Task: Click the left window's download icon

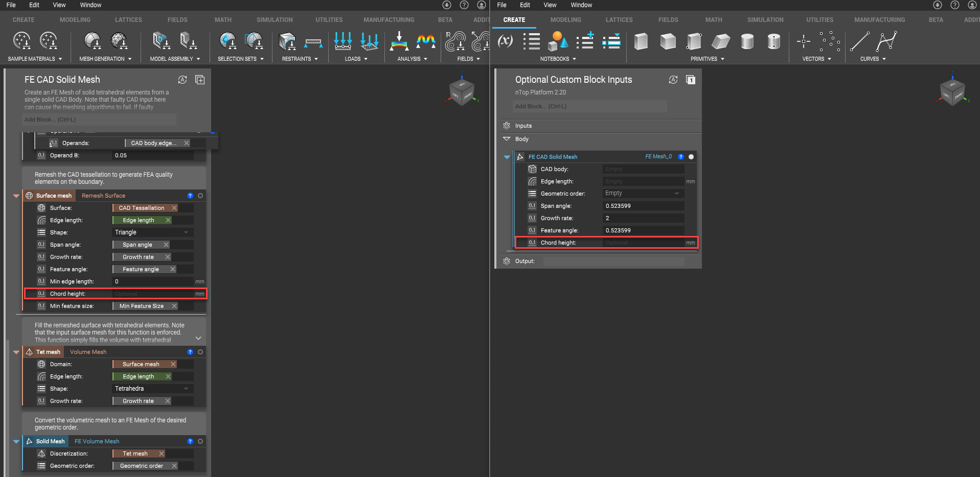Action: 447,5
